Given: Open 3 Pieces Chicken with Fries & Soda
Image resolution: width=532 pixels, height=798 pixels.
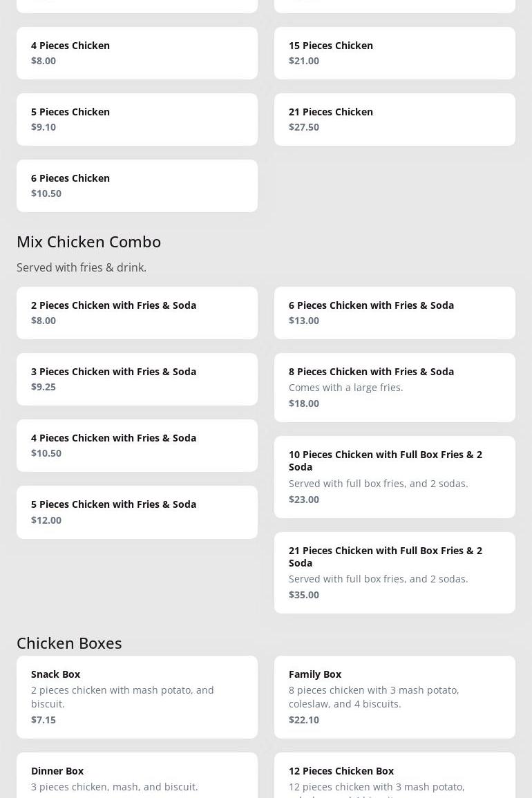Looking at the screenshot, I should tap(137, 379).
